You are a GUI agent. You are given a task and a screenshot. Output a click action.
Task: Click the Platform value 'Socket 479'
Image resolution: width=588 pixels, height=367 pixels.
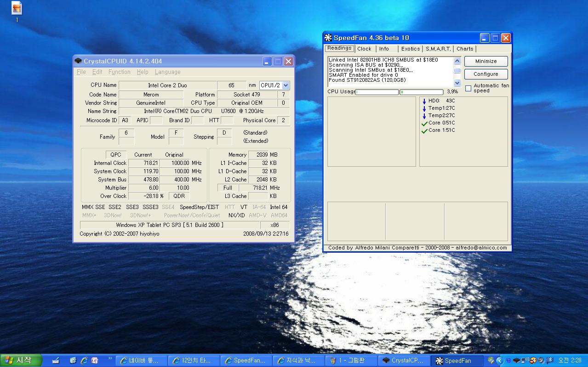tap(247, 95)
